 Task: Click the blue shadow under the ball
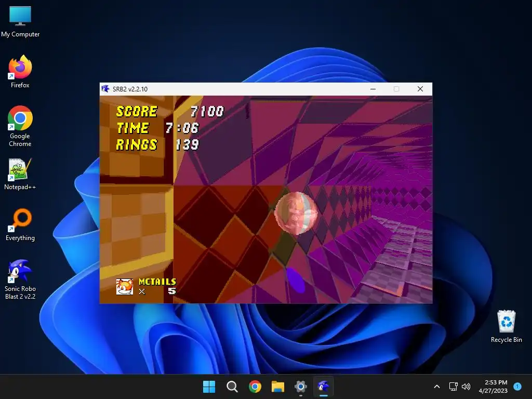coord(296,280)
